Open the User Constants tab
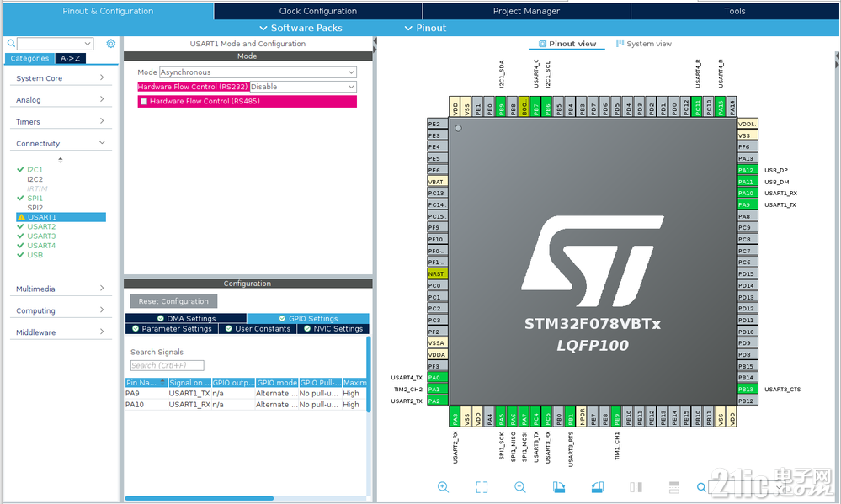The height and width of the screenshot is (504, 841). point(258,329)
